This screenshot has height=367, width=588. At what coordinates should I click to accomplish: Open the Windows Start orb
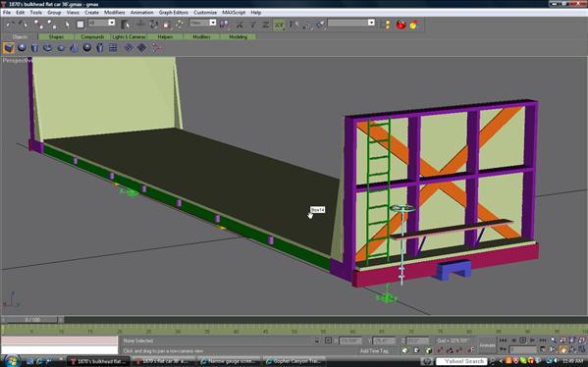point(12,361)
